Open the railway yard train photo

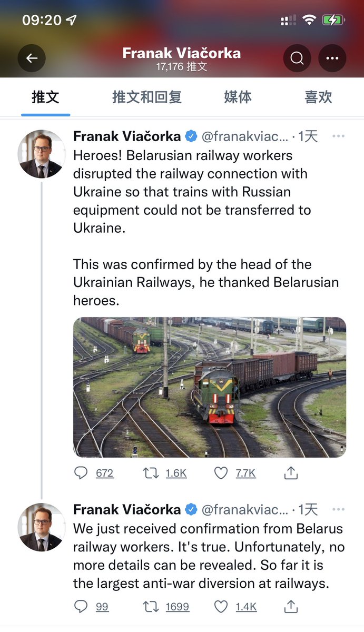point(210,387)
